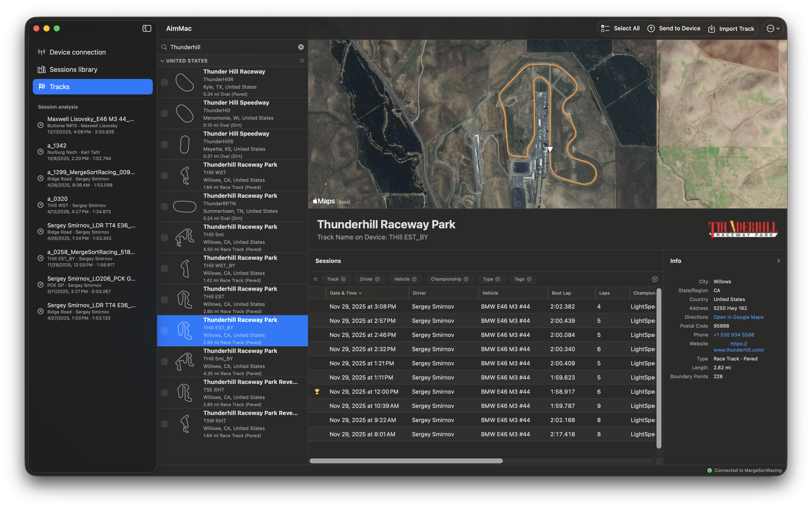The width and height of the screenshot is (812, 509).
Task: Click the search magnifier icon
Action: [x=164, y=47]
